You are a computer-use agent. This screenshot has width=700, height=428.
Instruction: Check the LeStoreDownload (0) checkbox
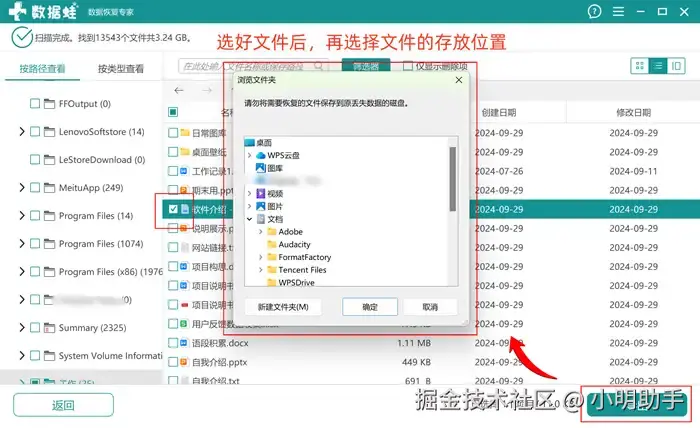tap(35, 159)
